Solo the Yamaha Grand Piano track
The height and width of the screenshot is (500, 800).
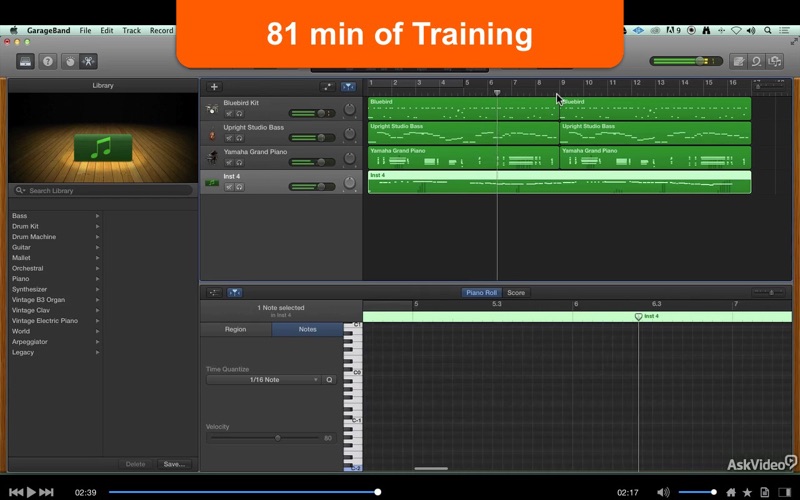click(239, 163)
